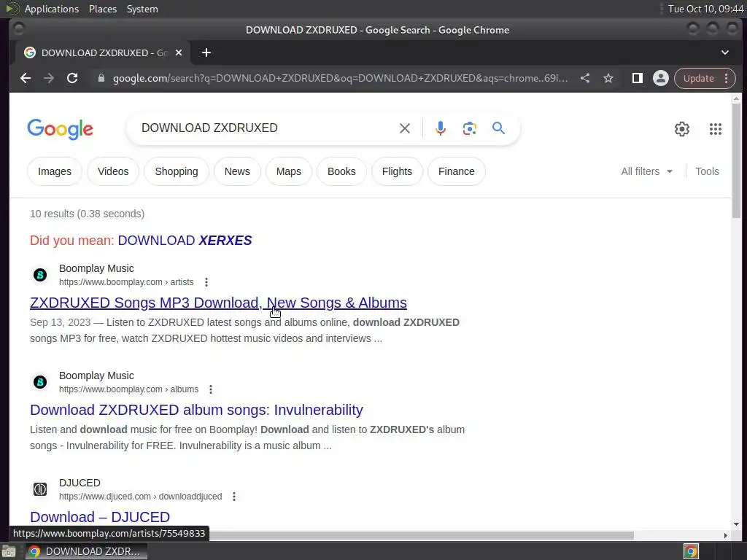This screenshot has width=747, height=560.
Task: Open the Google apps grid
Action: tap(716, 129)
